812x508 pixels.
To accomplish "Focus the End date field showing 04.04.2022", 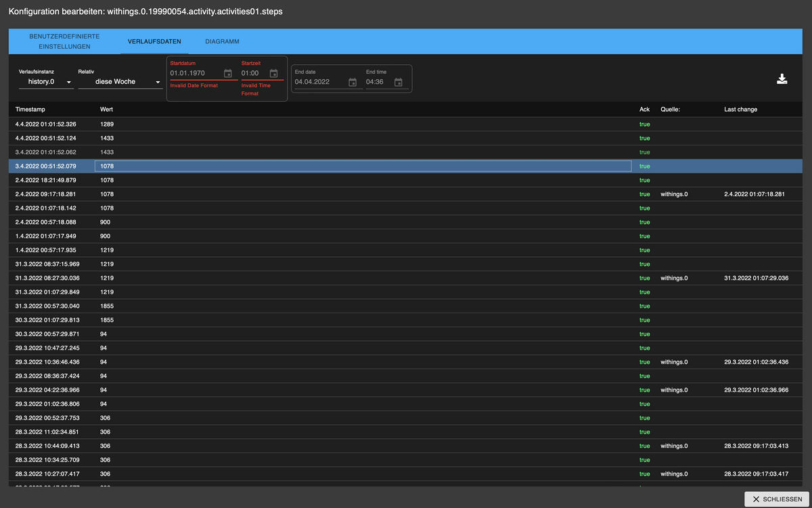I will (x=319, y=82).
